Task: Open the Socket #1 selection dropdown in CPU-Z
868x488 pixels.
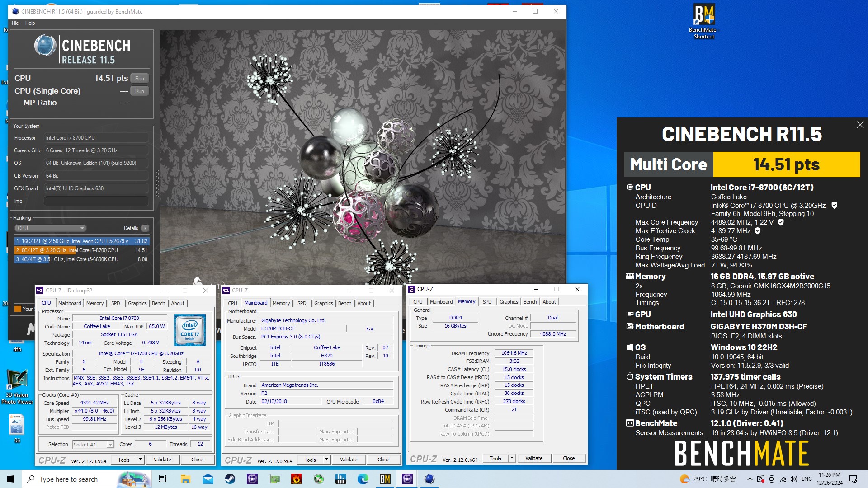Action: [93, 445]
